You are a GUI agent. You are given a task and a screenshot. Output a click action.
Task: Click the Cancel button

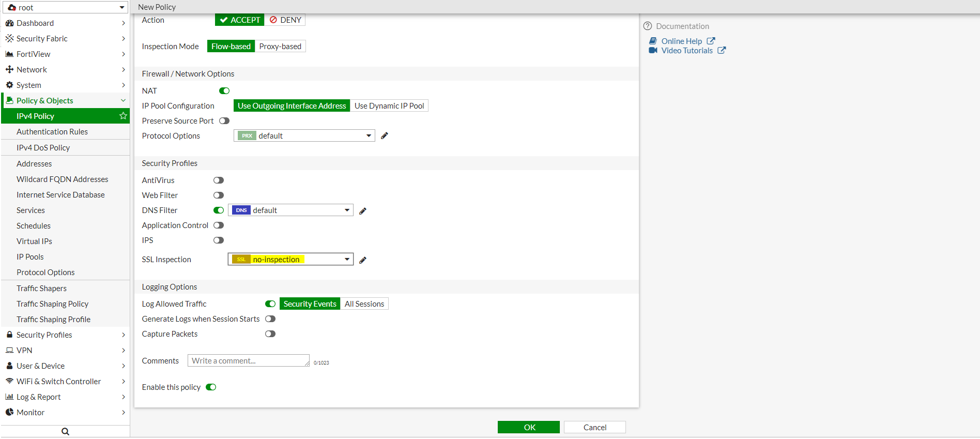(595, 428)
